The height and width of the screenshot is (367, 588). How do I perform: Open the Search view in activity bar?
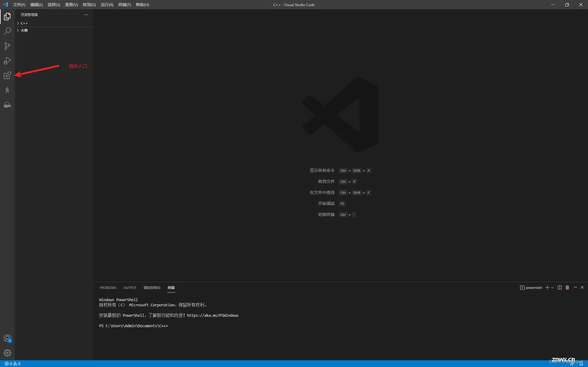7,31
